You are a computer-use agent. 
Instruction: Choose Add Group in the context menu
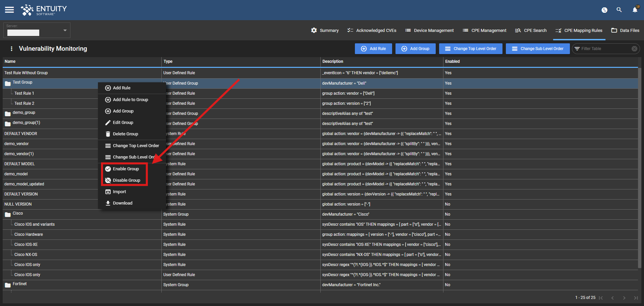[132, 111]
